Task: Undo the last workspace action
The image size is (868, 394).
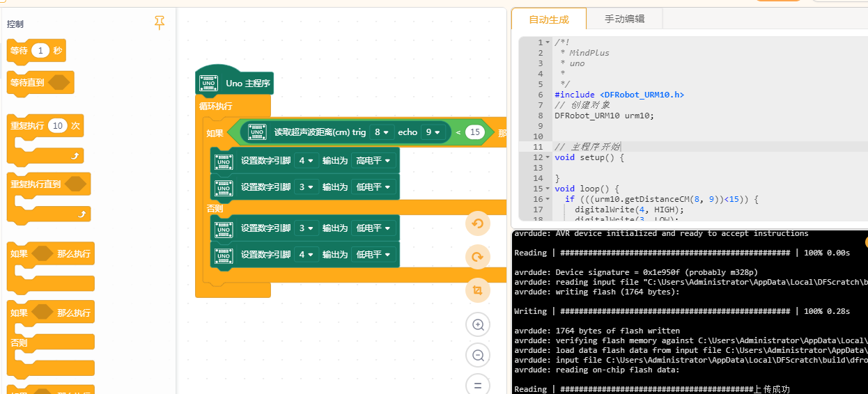Action: click(x=478, y=223)
